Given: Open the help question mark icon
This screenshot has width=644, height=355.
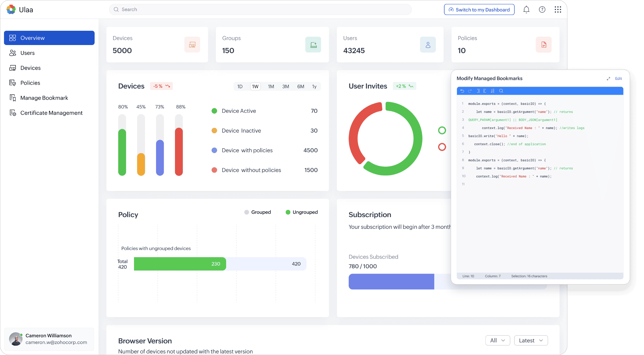Looking at the screenshot, I should 542,10.
